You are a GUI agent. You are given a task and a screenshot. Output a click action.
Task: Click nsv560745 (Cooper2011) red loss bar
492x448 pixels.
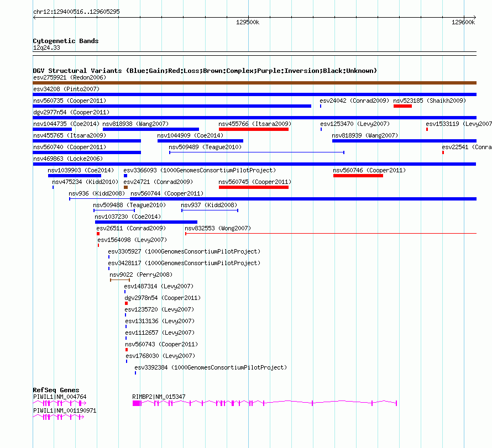[254, 187]
